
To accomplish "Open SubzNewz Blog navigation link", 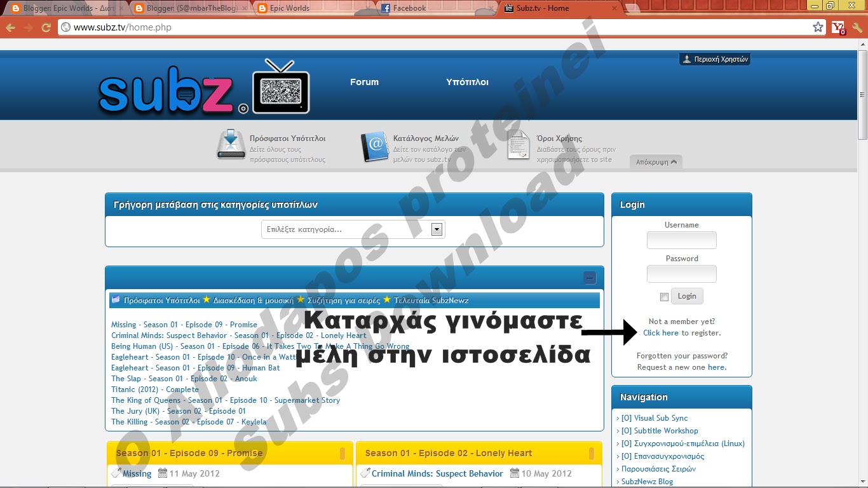I will (648, 482).
